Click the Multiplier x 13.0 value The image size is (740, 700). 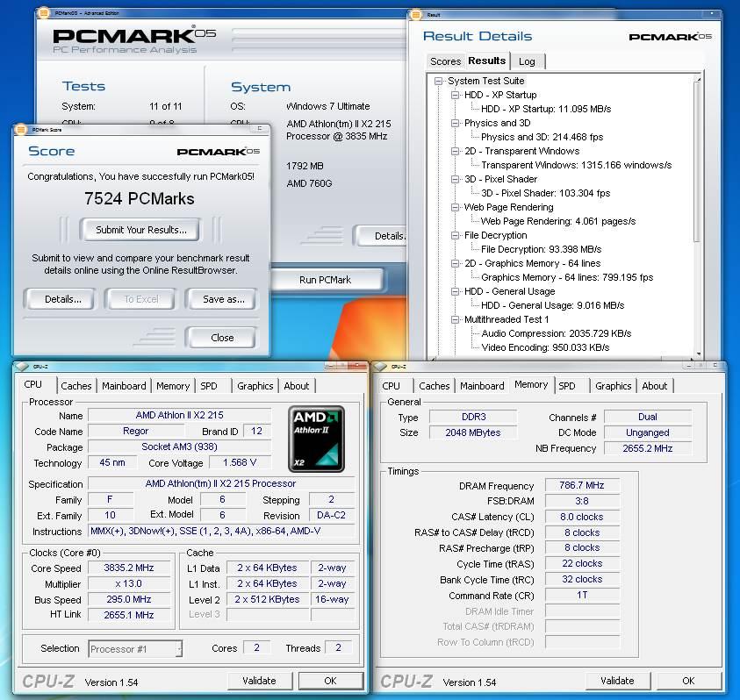pyautogui.click(x=129, y=584)
